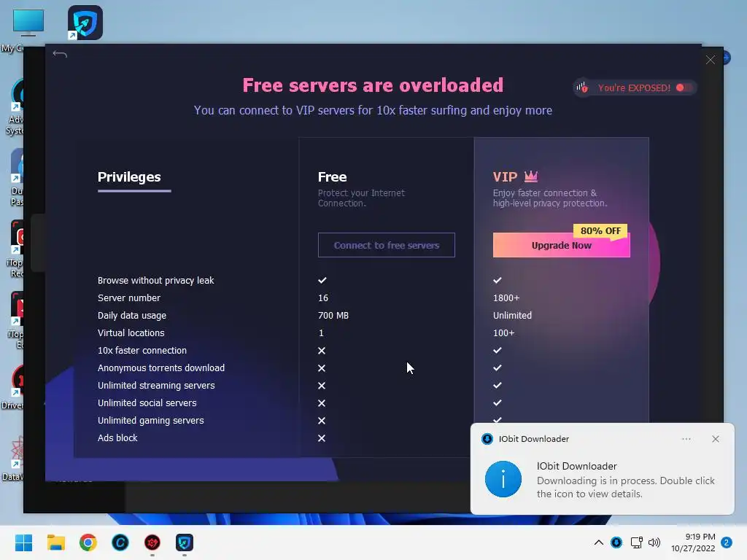This screenshot has width=747, height=560.
Task: Switch to iTop VPN taskbar icon
Action: [x=185, y=542]
